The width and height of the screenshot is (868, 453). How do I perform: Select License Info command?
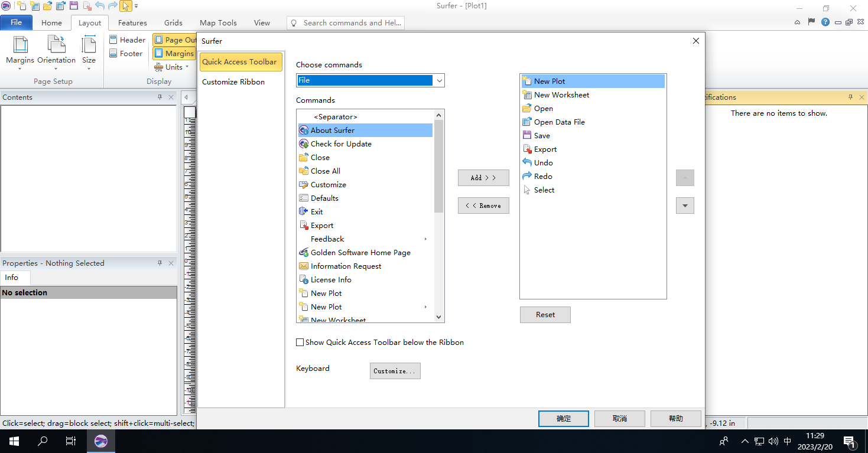point(365,279)
